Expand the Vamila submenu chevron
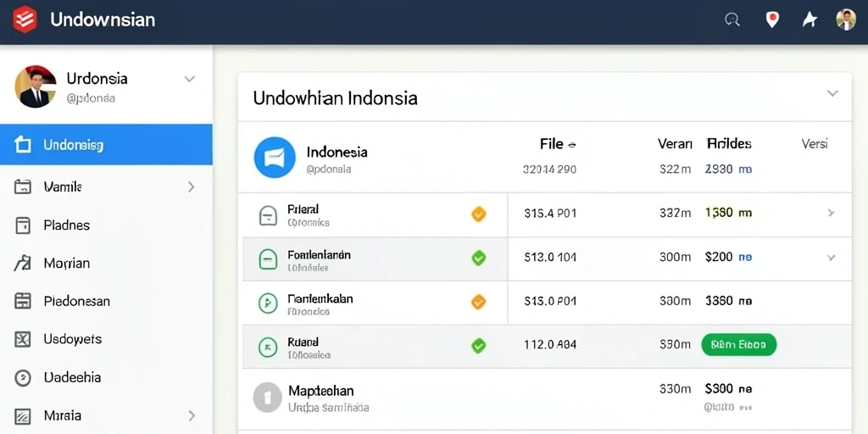The height and width of the screenshot is (434, 868). click(191, 187)
